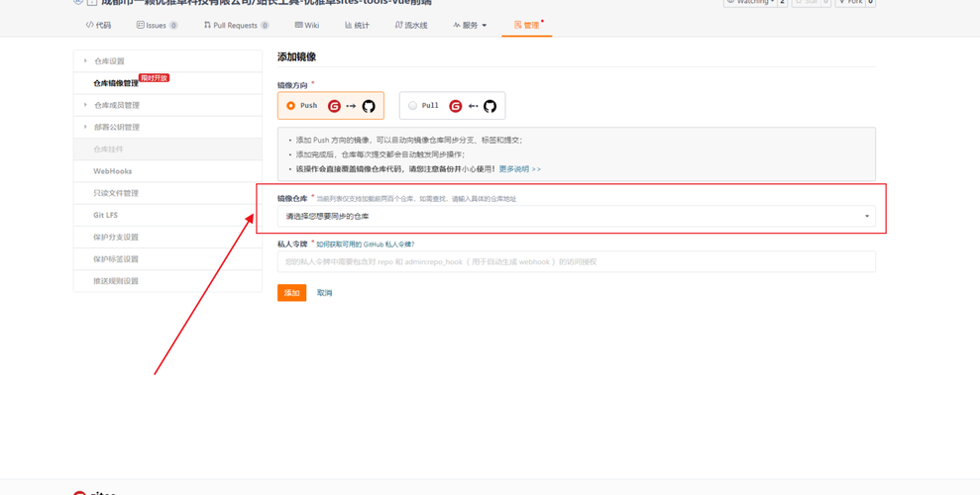Open the 统计 statistics tab

point(357,26)
